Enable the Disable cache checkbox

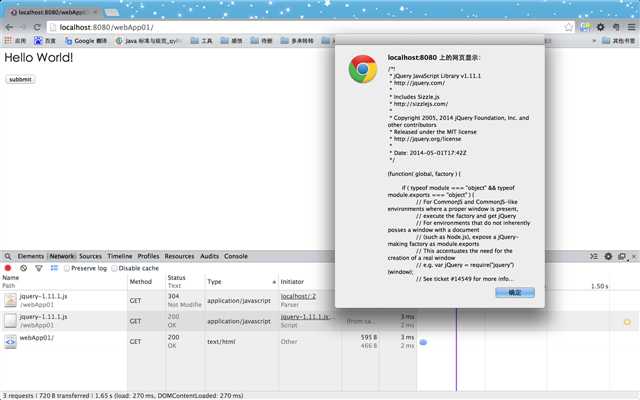pos(114,268)
